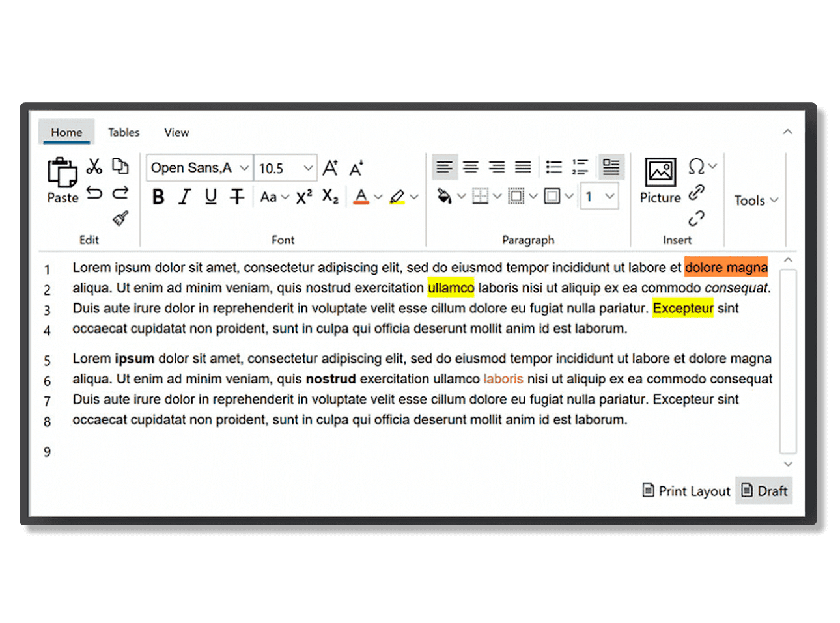840x623 pixels.
Task: Cut selection with scissors icon
Action: coord(94,166)
